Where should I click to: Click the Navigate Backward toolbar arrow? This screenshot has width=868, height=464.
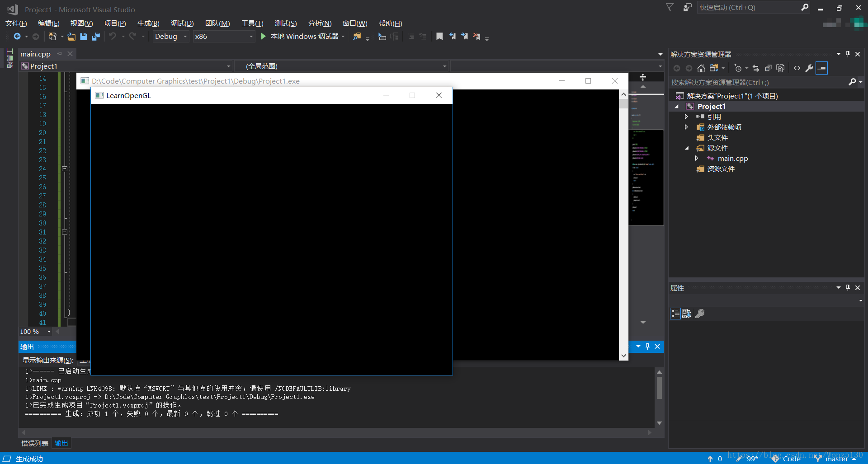17,36
